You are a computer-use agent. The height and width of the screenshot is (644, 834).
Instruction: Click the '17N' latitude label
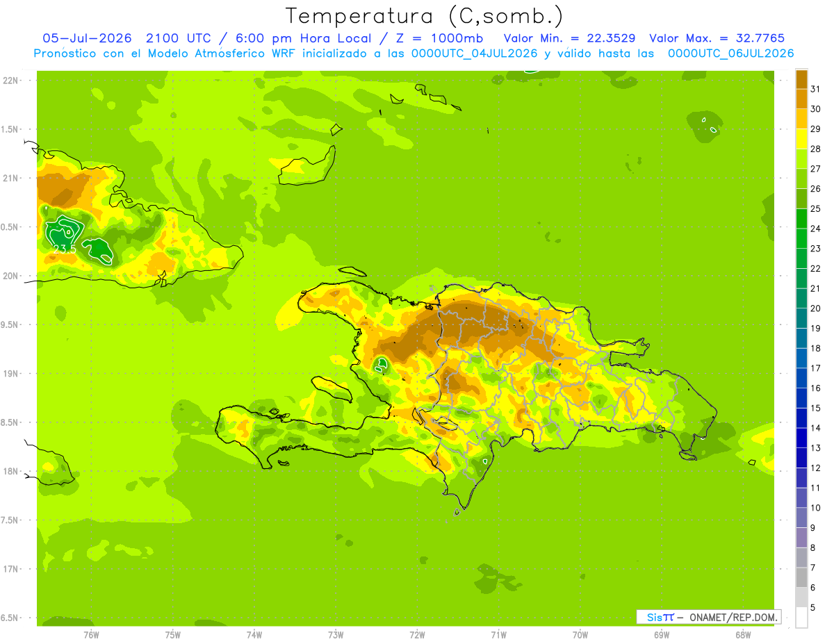tap(11, 569)
